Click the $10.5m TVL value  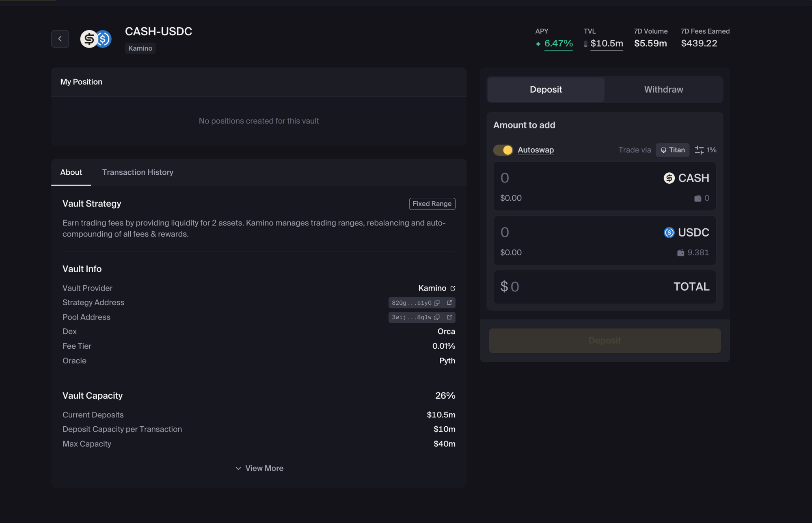(607, 43)
